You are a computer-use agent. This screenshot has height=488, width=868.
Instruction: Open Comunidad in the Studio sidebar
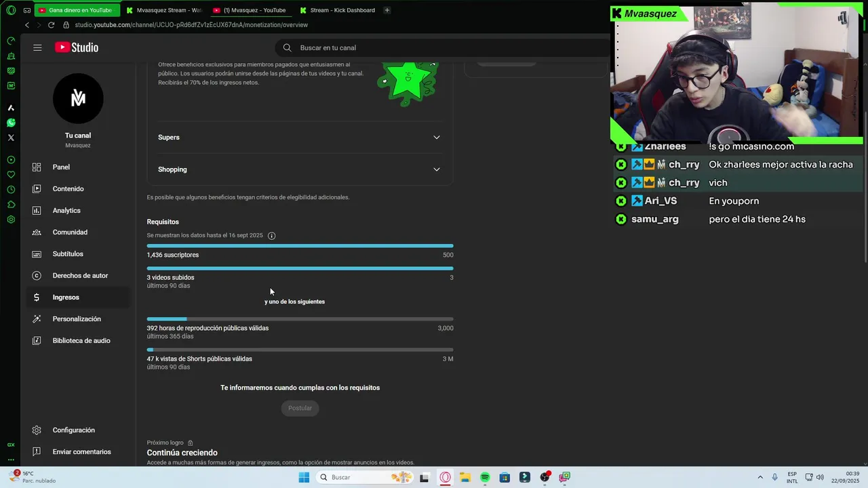pyautogui.click(x=78, y=232)
